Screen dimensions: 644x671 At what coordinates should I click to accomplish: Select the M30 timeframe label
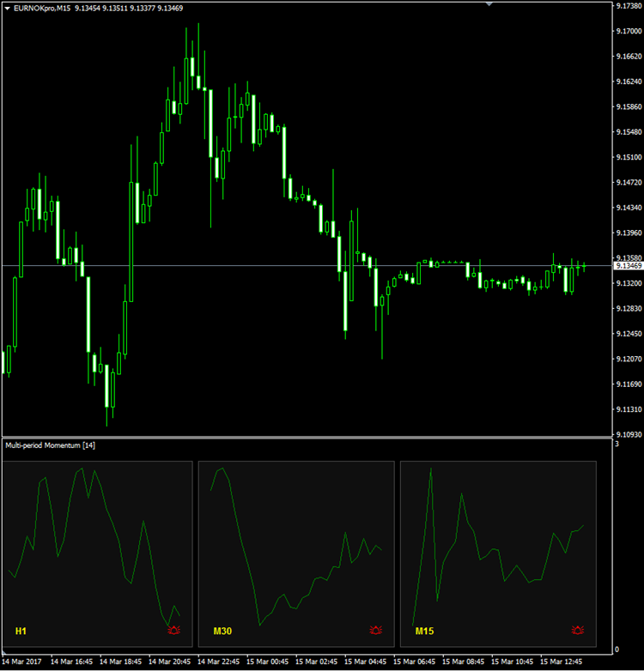(222, 632)
